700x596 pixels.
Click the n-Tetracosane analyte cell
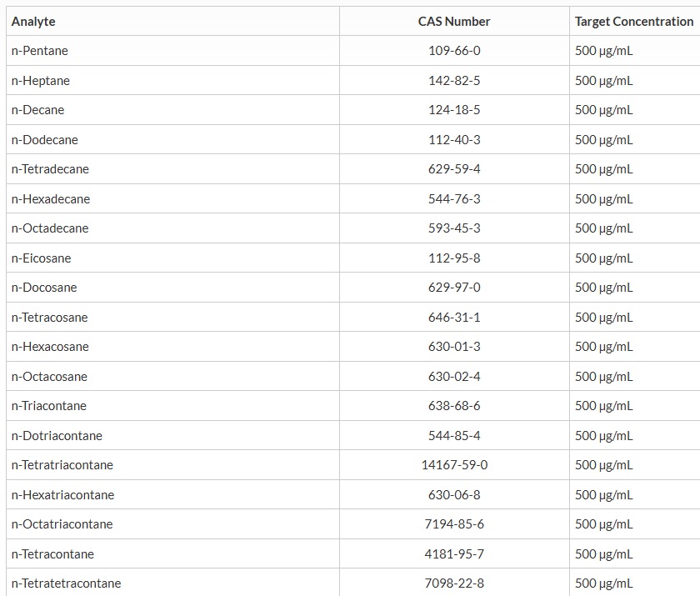click(49, 318)
